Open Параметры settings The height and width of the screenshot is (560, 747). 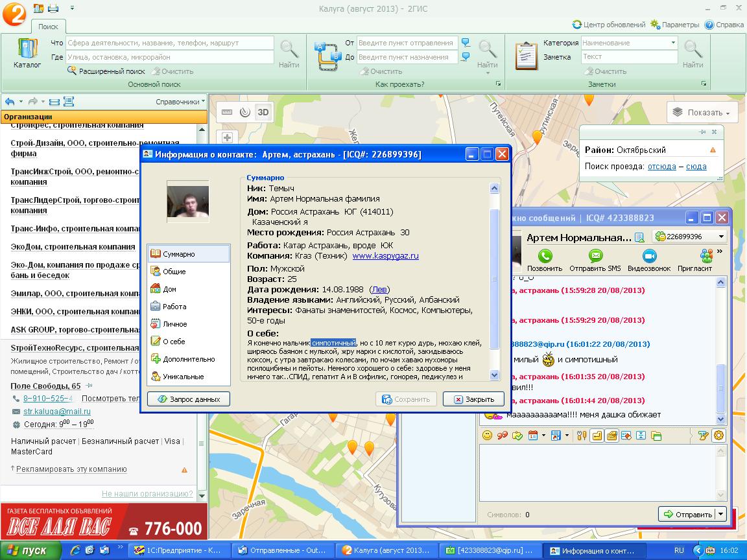tap(675, 25)
